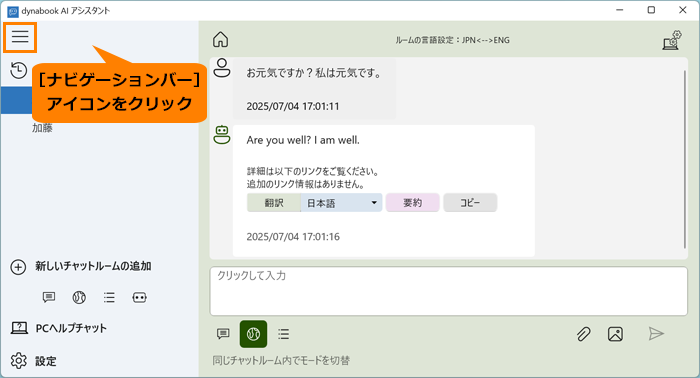Screen dimensions: 700x378
Task: Click timestamp 2025/07/04 17:01:16
Action: [293, 237]
